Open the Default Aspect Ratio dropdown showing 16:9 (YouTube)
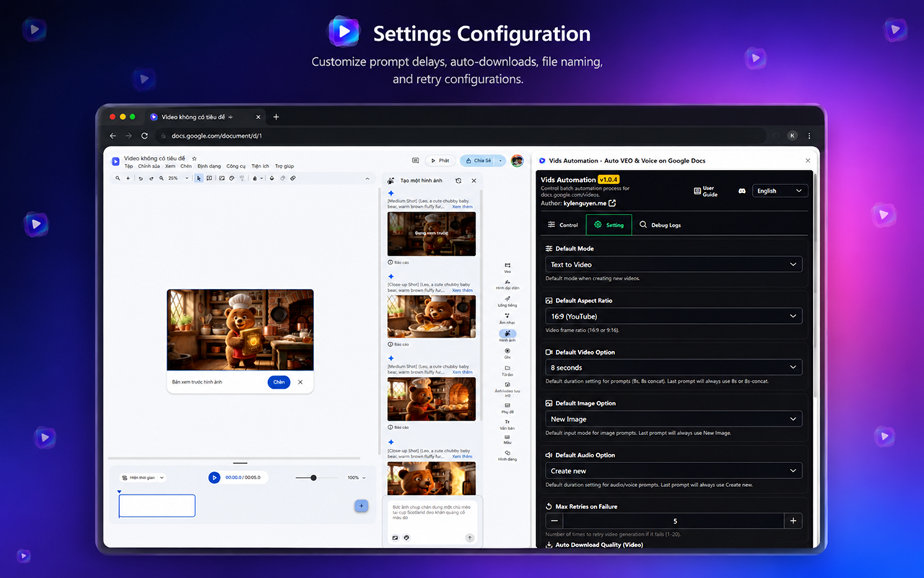924x578 pixels. click(x=674, y=316)
